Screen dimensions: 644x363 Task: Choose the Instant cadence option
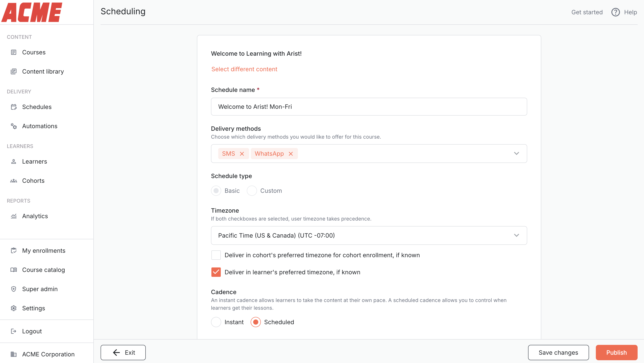coord(216,322)
